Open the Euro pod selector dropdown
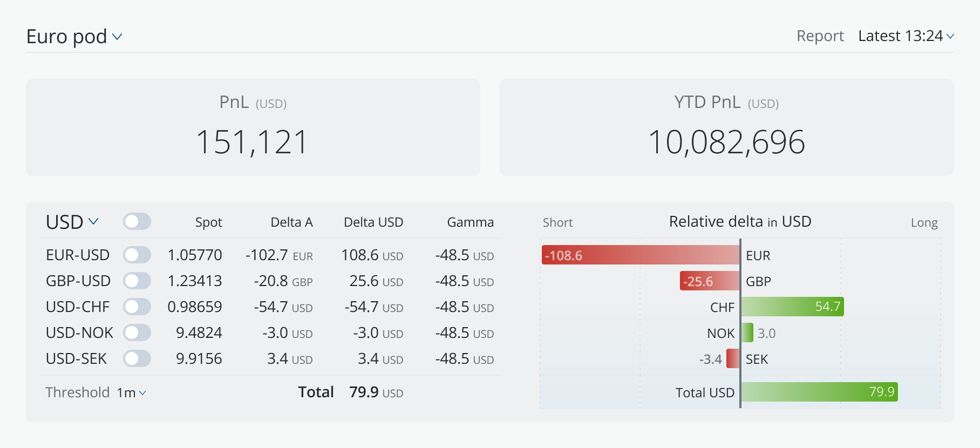The height and width of the screenshot is (448, 980). [x=74, y=37]
